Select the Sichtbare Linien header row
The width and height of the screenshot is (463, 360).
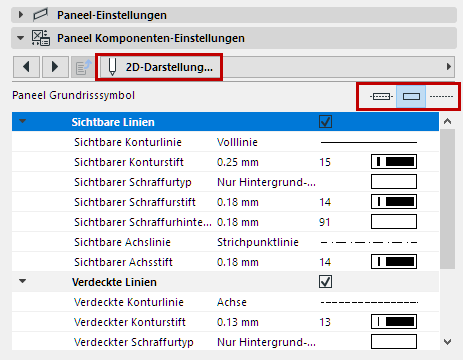[x=225, y=122]
